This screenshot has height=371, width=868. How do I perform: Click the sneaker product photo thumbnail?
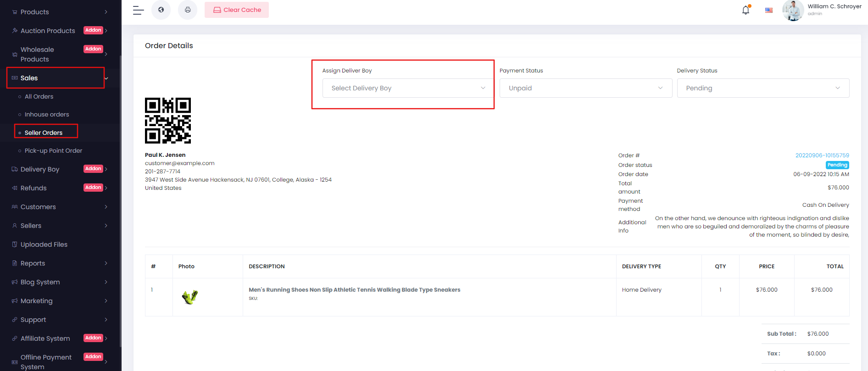click(x=189, y=297)
